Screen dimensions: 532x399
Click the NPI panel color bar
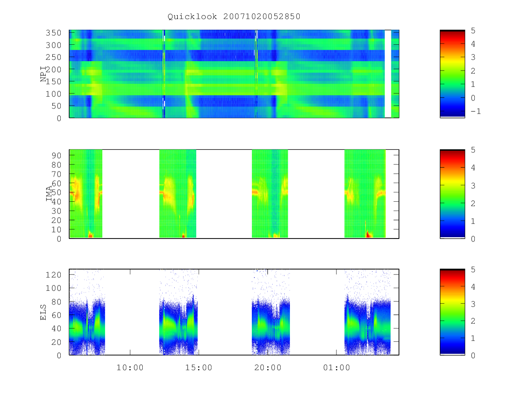click(452, 74)
